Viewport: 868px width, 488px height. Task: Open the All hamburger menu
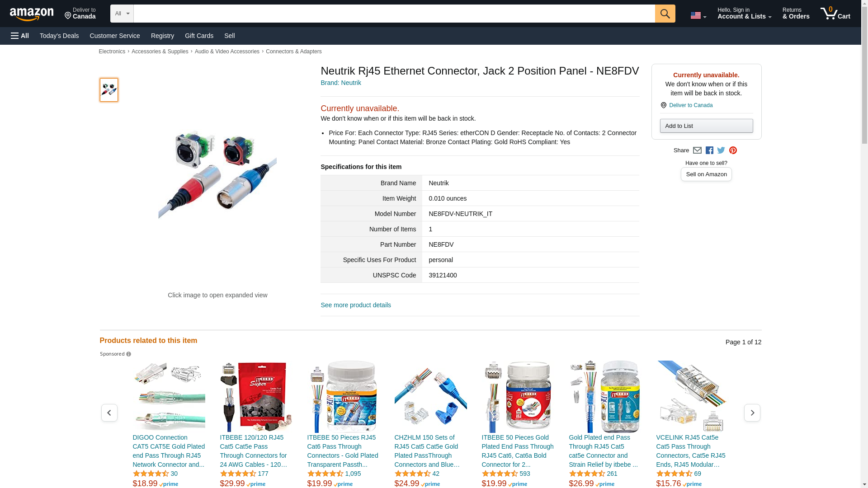(20, 36)
